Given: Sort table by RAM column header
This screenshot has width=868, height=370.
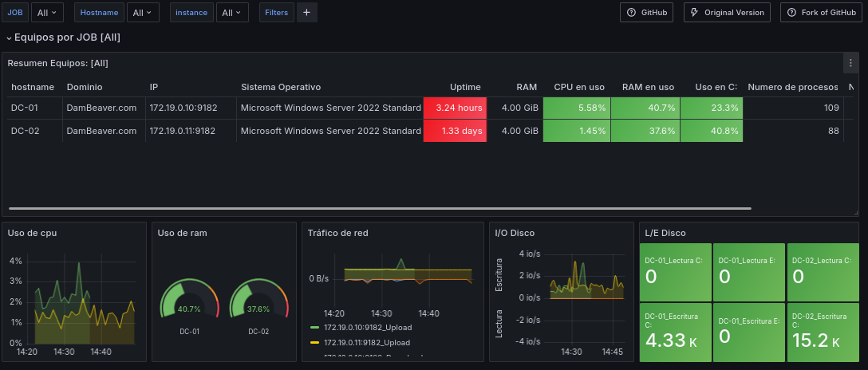Looking at the screenshot, I should pos(527,87).
